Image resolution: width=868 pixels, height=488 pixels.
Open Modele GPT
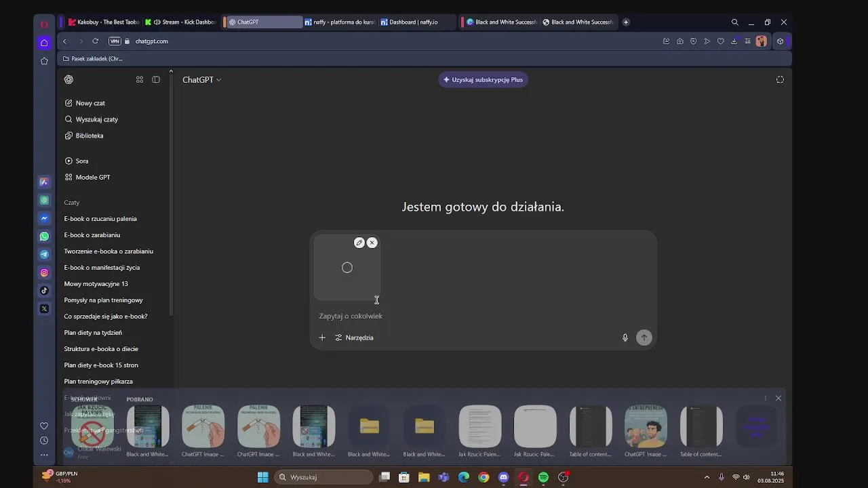pyautogui.click(x=93, y=177)
